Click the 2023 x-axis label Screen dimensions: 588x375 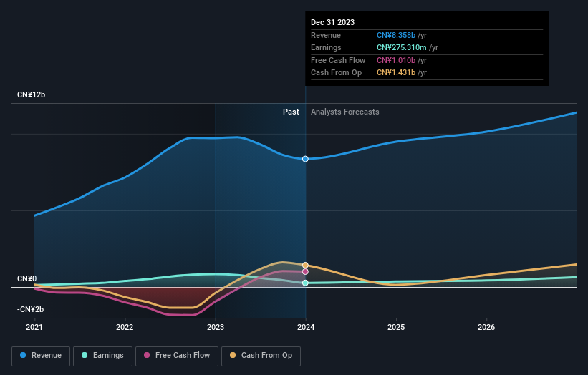tap(216, 328)
